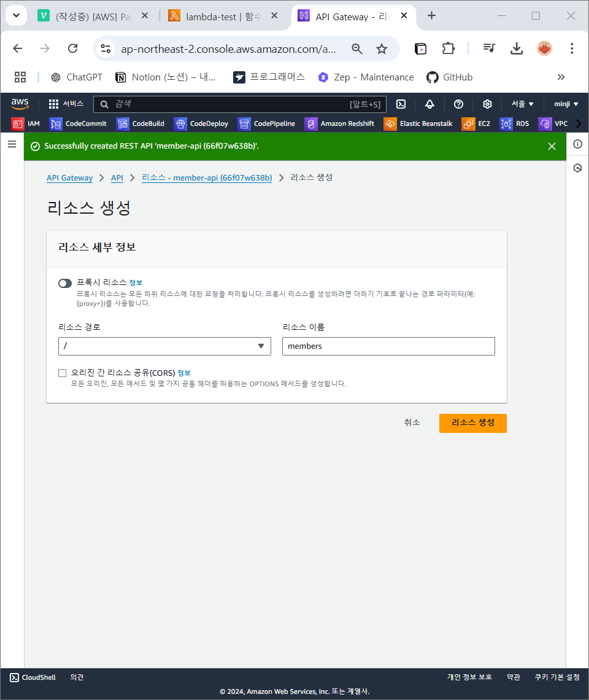Open a new browser tab
The width and height of the screenshot is (589, 700).
pyautogui.click(x=431, y=15)
